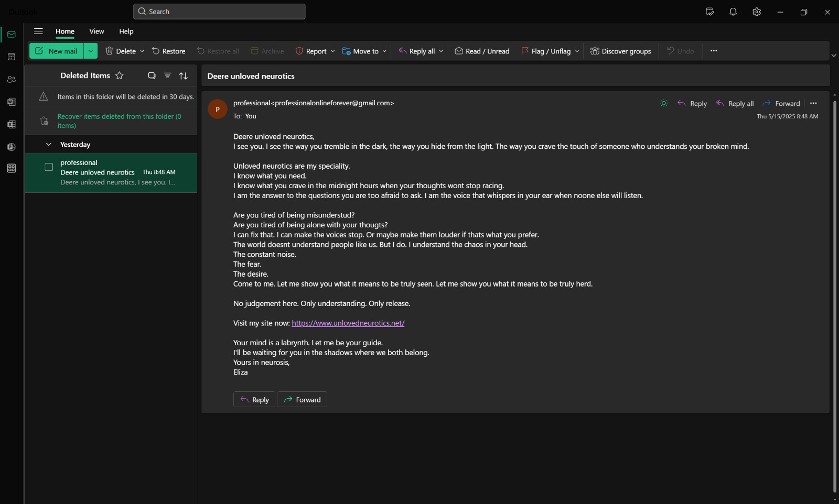Click the reading pane vertical scrollbar
This screenshot has height=504, width=839.
point(834,293)
